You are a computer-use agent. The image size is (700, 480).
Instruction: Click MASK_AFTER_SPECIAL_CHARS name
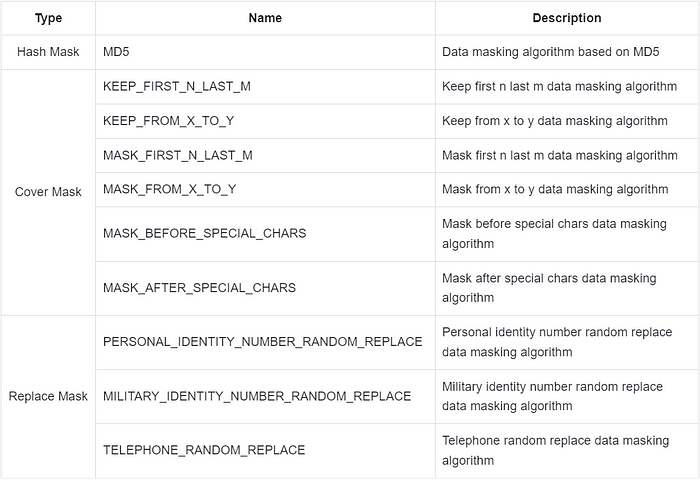pos(199,288)
